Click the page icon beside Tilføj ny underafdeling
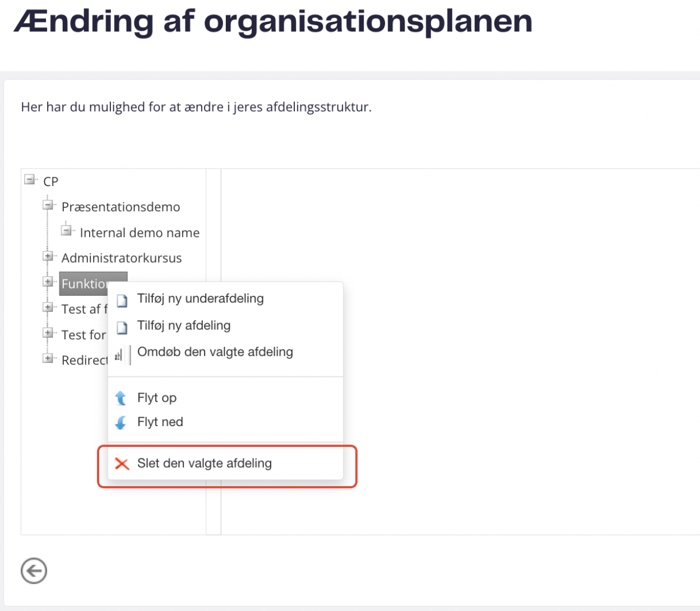700x611 pixels. coord(122,301)
